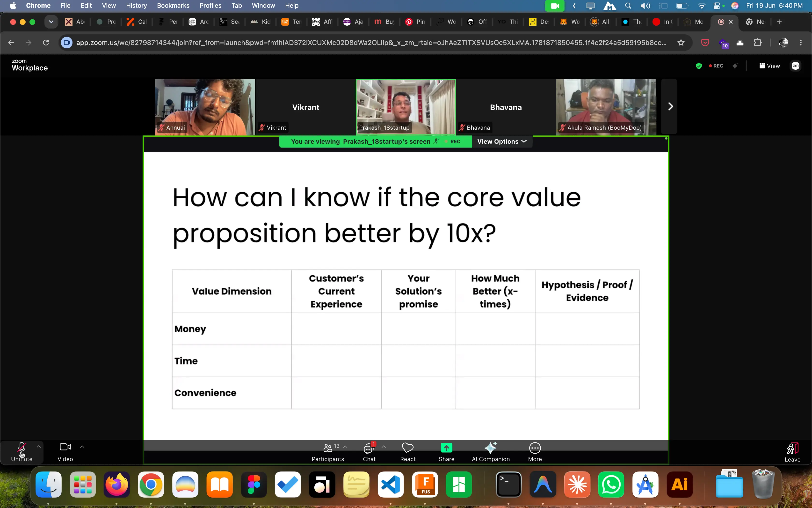The height and width of the screenshot is (508, 812).
Task: Open the View Options dropdown
Action: tap(502, 142)
